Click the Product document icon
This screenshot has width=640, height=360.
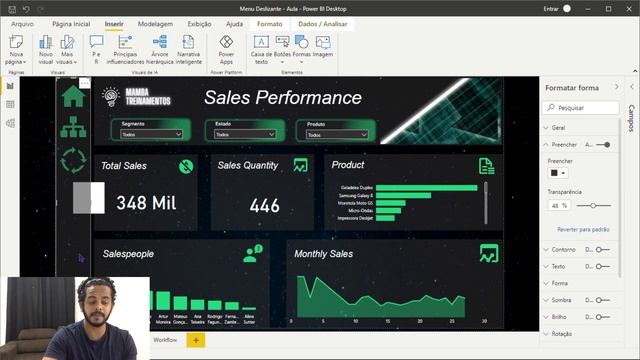pyautogui.click(x=487, y=166)
